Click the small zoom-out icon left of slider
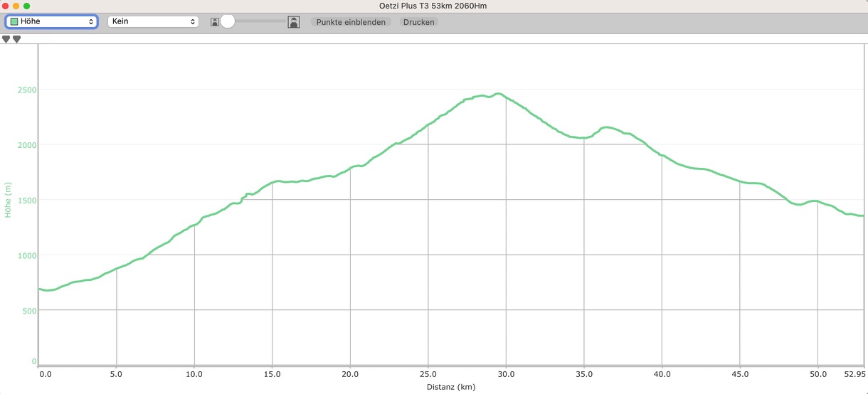This screenshot has width=868, height=394. (214, 22)
